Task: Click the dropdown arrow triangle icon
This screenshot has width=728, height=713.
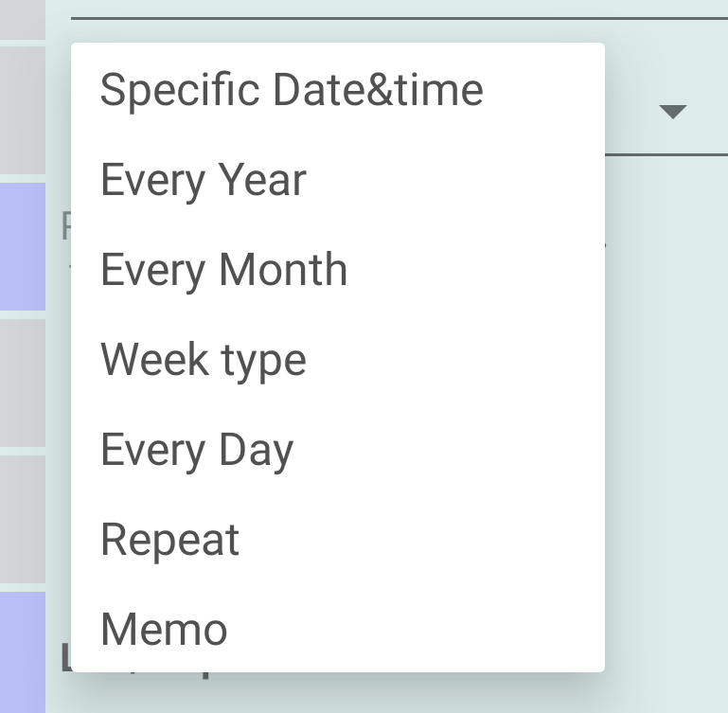Action: [x=672, y=112]
